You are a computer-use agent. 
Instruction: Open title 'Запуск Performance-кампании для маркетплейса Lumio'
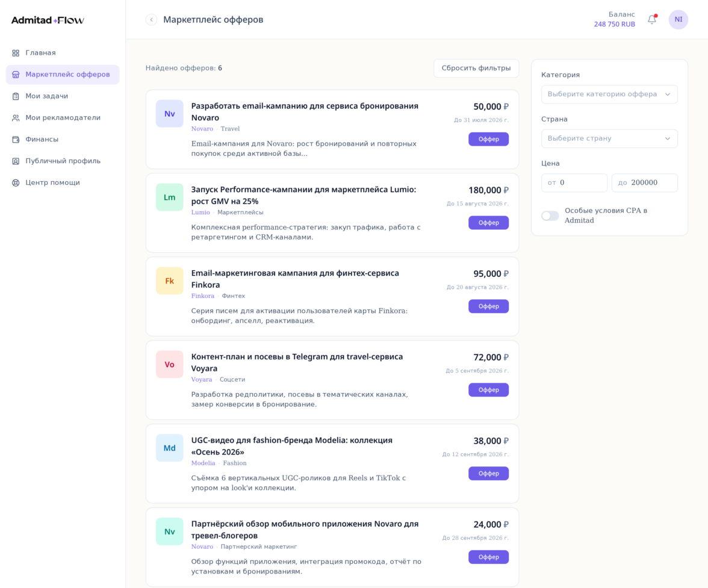pyautogui.click(x=303, y=196)
